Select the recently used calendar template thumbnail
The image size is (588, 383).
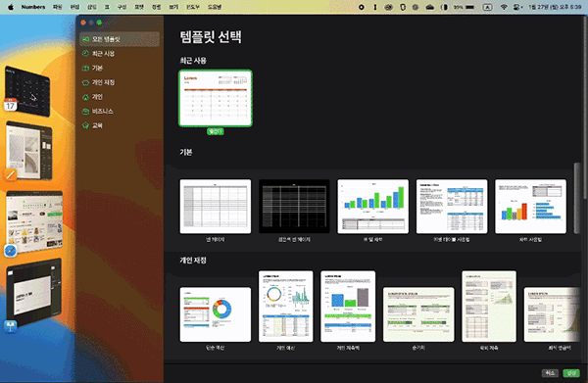click(216, 98)
